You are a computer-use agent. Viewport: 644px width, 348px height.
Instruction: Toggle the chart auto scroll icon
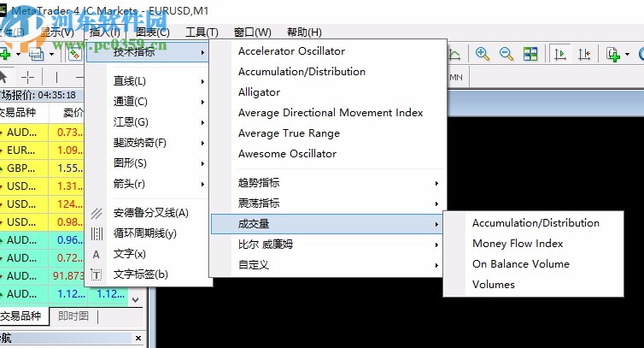pyautogui.click(x=560, y=54)
